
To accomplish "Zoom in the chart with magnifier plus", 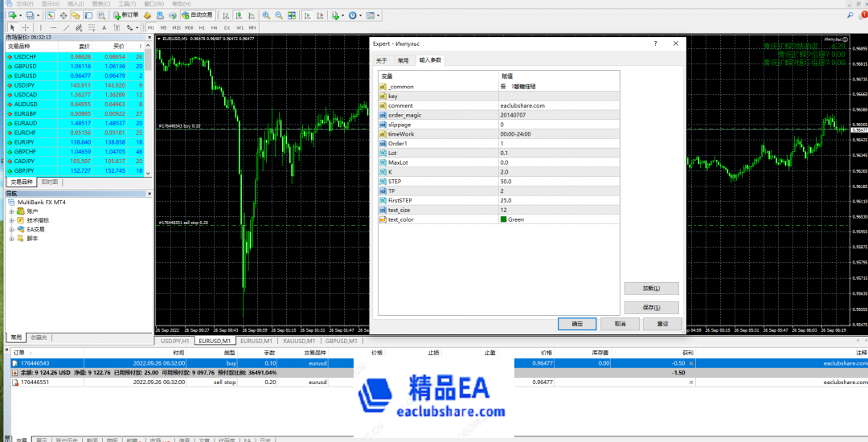I will tap(266, 15).
